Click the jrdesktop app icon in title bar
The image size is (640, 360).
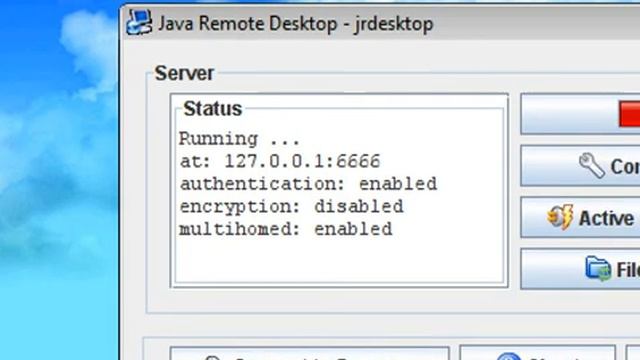point(139,22)
